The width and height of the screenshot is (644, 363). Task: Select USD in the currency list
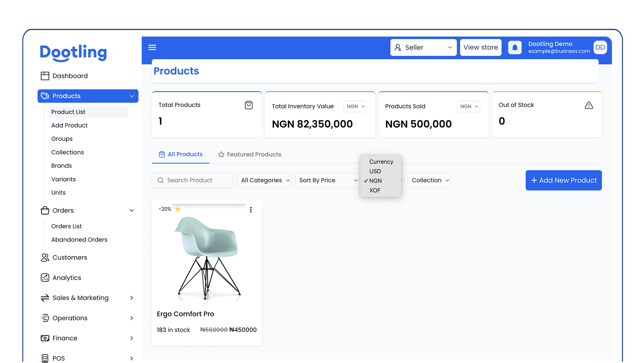pos(375,171)
